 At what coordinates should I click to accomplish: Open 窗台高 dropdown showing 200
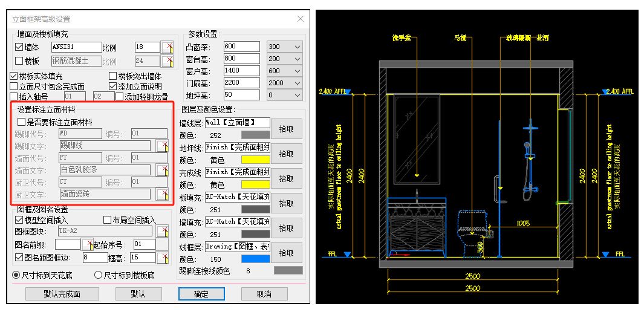285,59
